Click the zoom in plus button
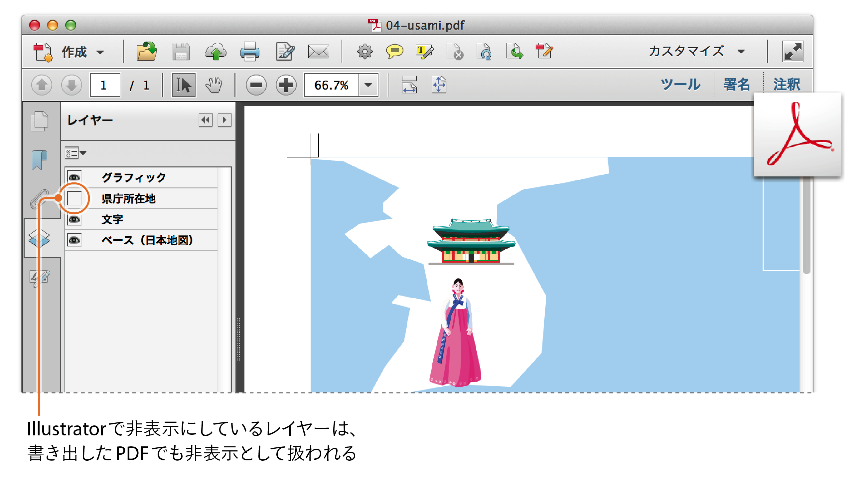Viewport: 868px width, 480px height. click(286, 85)
